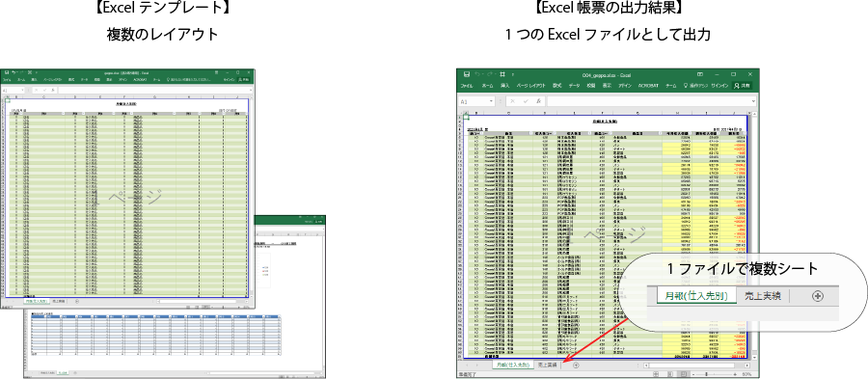Screen dimensions: 868x379
Task: Undo in the template Excel window toolbar
Action: click(x=14, y=72)
